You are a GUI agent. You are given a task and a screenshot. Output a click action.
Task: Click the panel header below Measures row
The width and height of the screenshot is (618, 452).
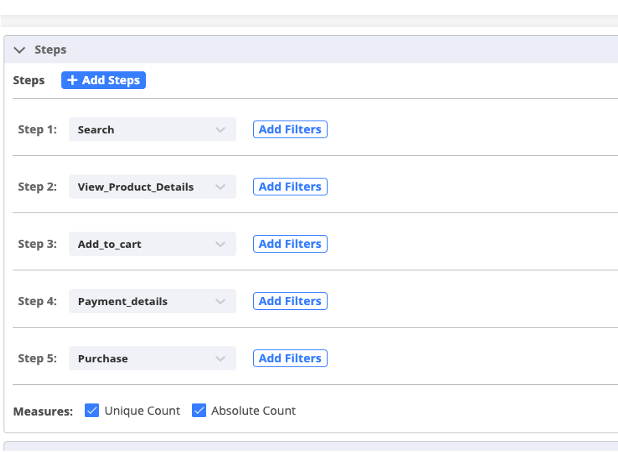(x=310, y=446)
